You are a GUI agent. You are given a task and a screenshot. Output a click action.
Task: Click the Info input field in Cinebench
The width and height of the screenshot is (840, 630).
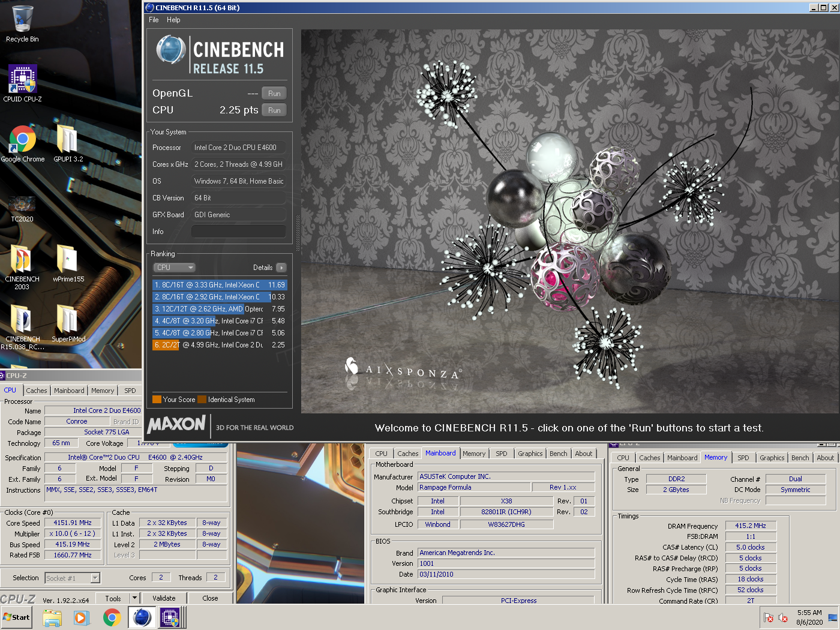coord(239,232)
